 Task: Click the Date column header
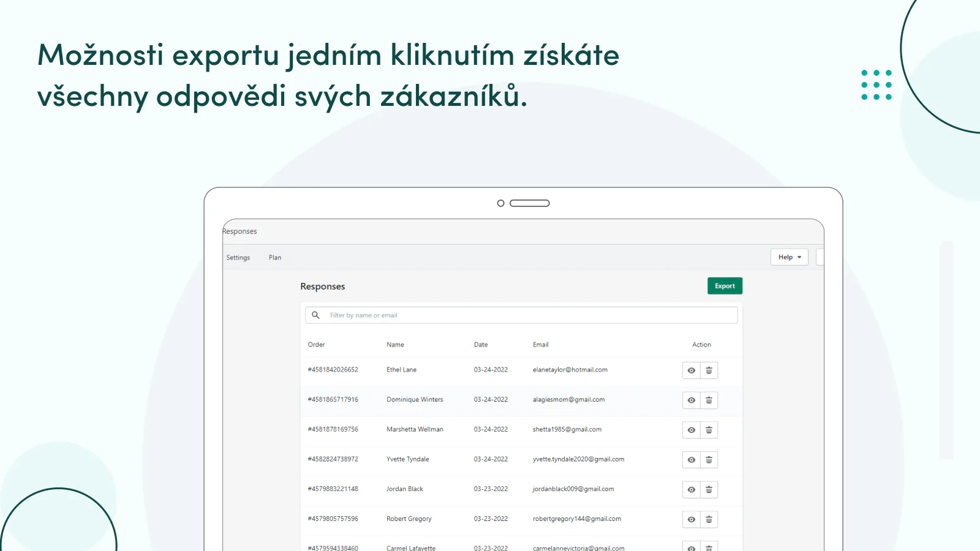(x=481, y=345)
